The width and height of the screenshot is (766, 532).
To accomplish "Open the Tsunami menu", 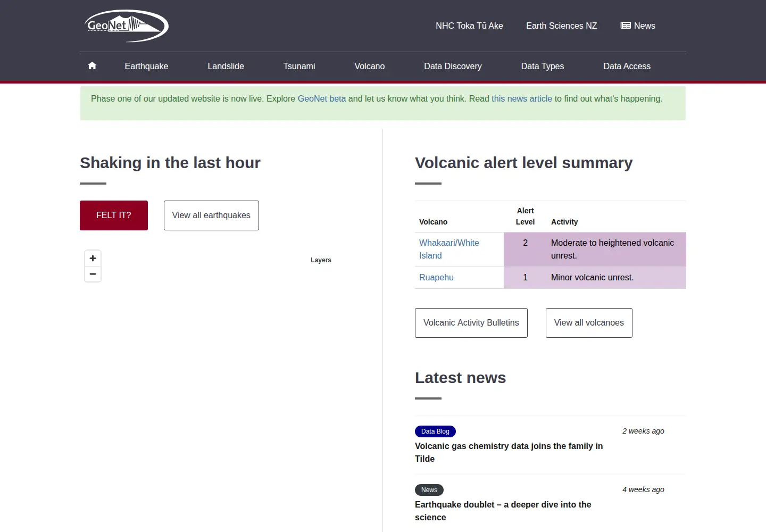I will 299,66.
